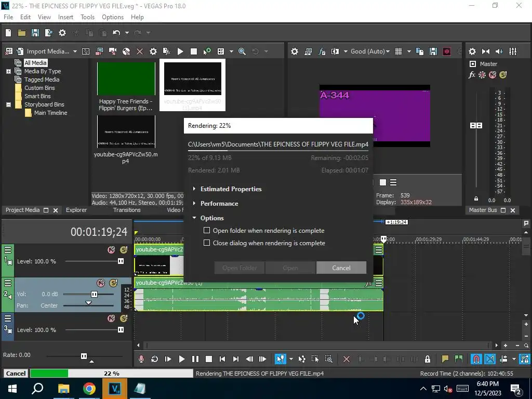Save the project with the floppy icon
This screenshot has width=532, height=399.
pyautogui.click(x=35, y=33)
